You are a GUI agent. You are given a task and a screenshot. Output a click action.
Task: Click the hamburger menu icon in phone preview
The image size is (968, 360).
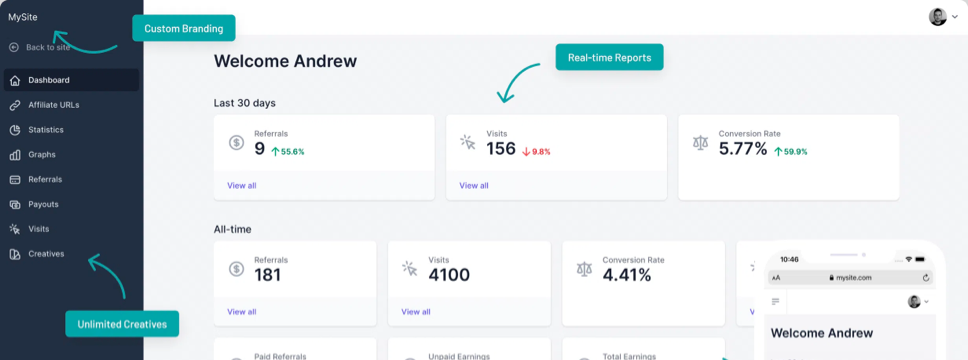(x=775, y=301)
